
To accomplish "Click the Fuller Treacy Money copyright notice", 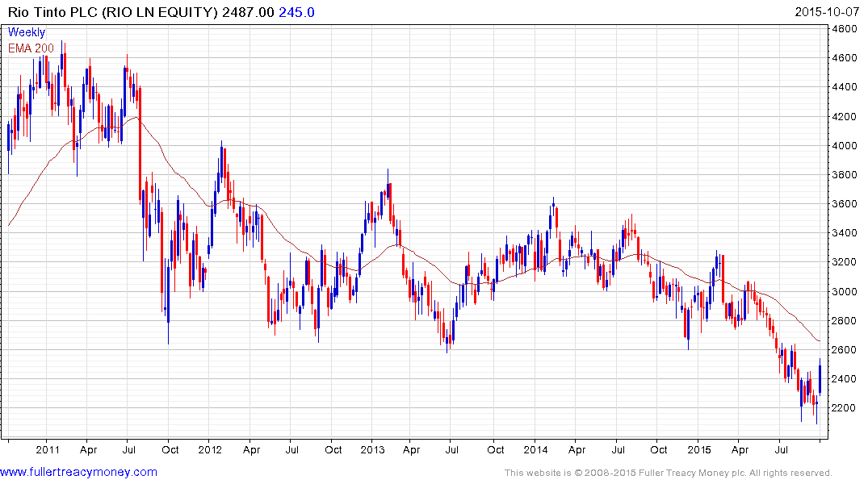I will click(x=669, y=473).
